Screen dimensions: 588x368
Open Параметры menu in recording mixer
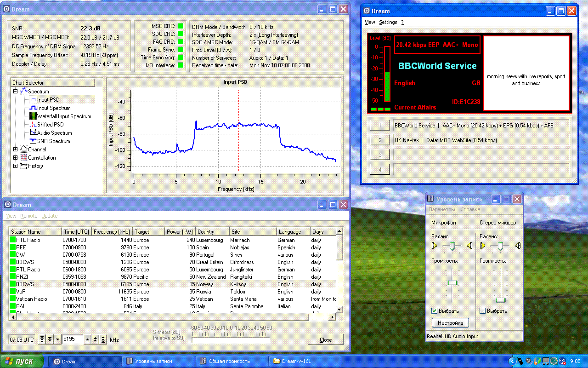point(442,209)
